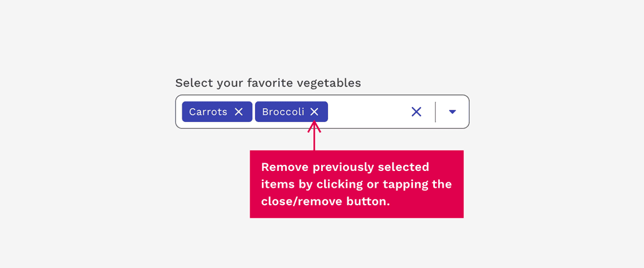Image resolution: width=644 pixels, height=268 pixels.
Task: Click the word "Remove" in the red callout
Action: [285, 167]
